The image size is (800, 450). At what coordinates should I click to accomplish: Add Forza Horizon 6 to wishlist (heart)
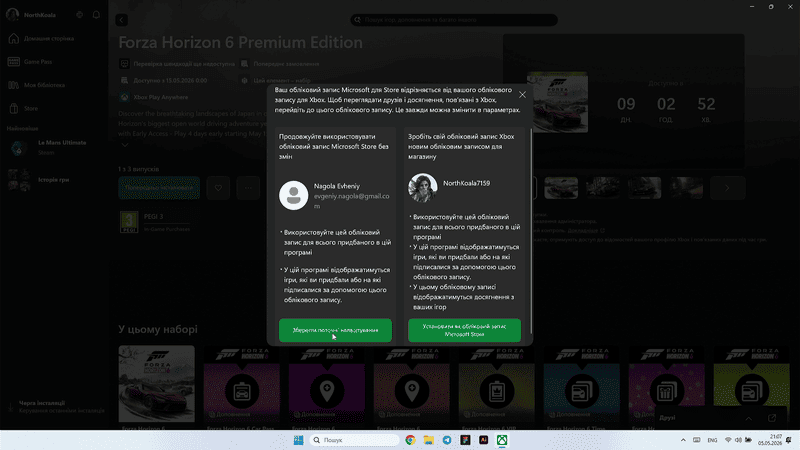218,188
